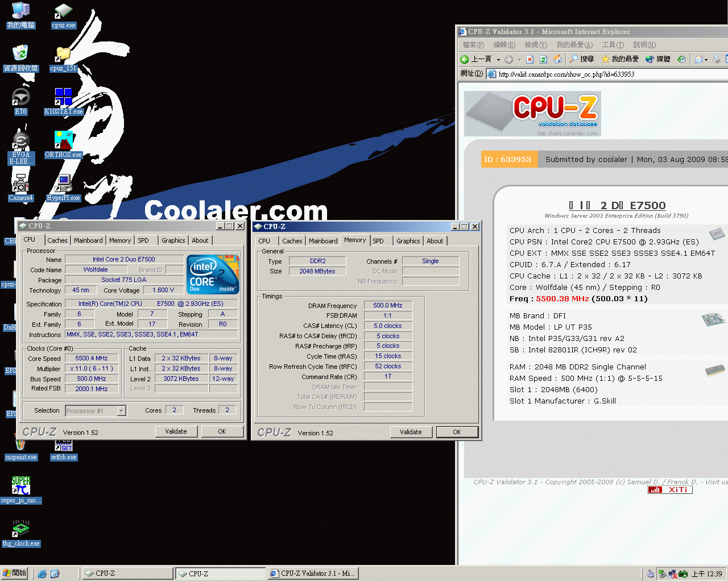Open the 開始 Start button

(x=15, y=573)
